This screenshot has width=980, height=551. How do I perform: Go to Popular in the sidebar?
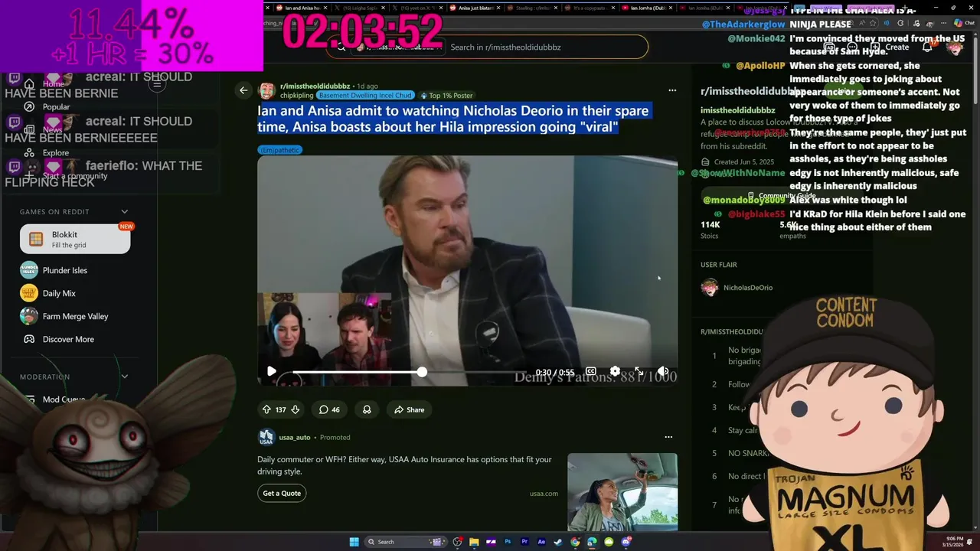(x=56, y=107)
